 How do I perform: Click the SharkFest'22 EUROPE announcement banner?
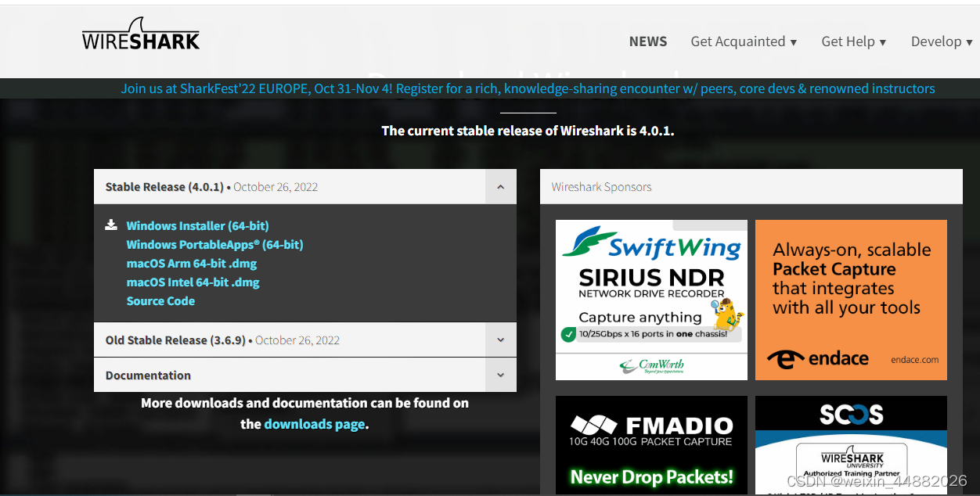[x=528, y=88]
